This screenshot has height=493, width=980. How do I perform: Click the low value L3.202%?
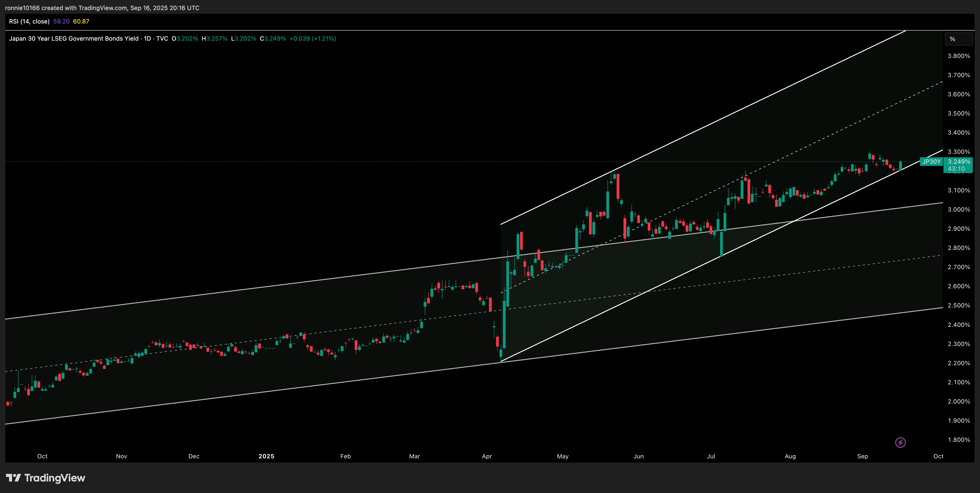click(x=244, y=38)
